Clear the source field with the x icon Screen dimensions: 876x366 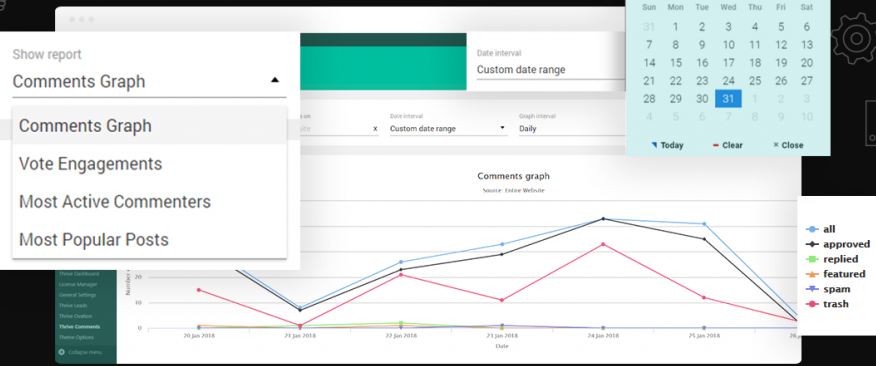[375, 129]
